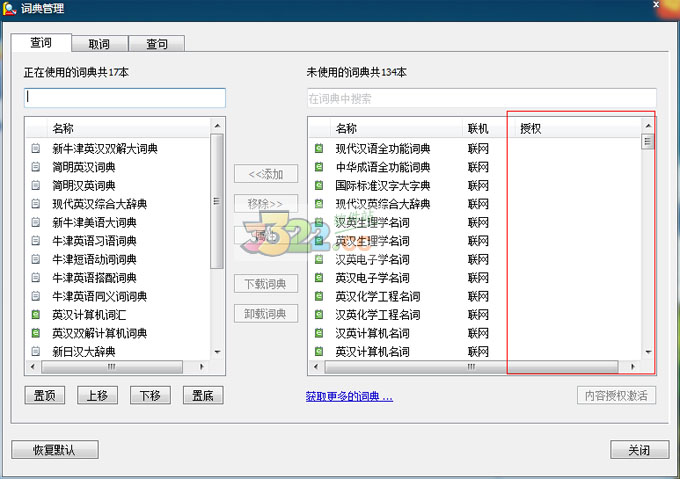Click green icon beside 英汉计算机词汇
Image resolution: width=680 pixels, height=479 pixels.
click(x=36, y=315)
